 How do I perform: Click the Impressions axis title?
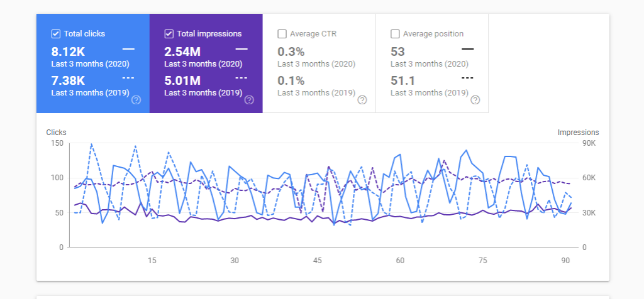coord(579,133)
